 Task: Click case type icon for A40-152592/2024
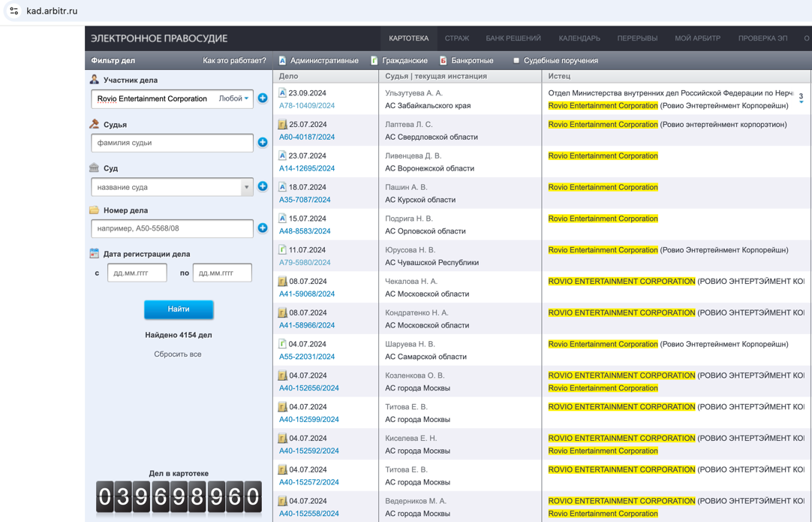[282, 438]
